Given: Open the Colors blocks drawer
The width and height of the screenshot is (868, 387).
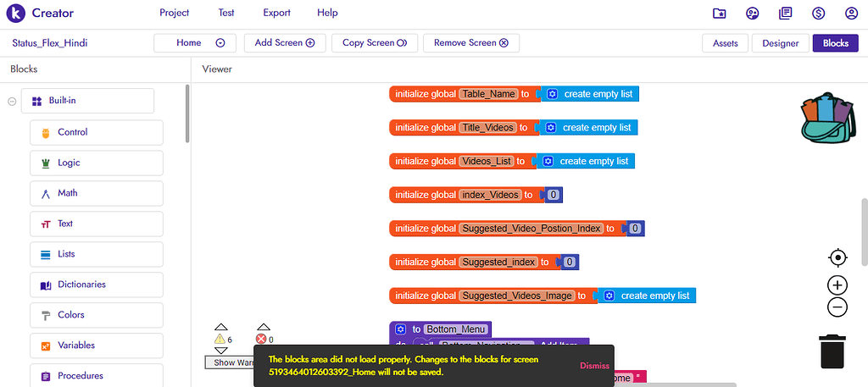Looking at the screenshot, I should (x=97, y=315).
